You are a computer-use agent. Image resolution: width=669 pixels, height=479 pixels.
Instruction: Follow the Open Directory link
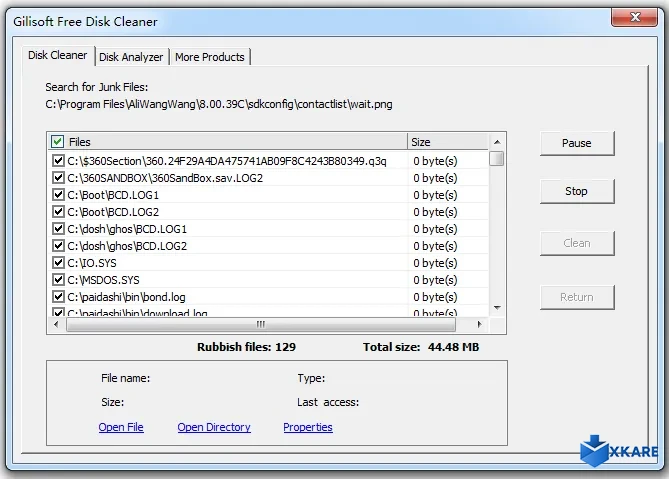[x=214, y=427]
